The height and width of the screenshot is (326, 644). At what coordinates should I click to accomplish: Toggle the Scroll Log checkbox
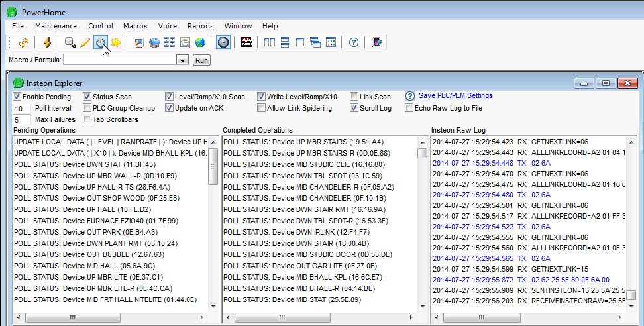[354, 108]
